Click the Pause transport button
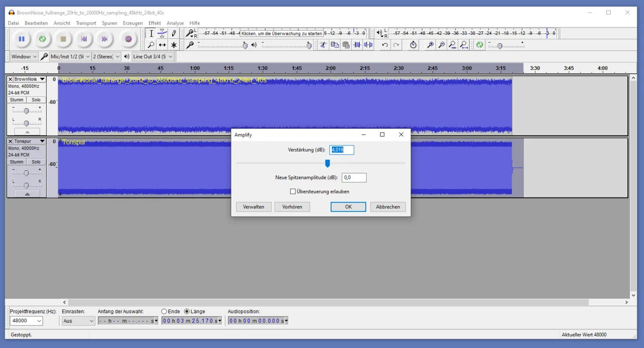Viewport: 644px width, 348px height. pos(22,39)
